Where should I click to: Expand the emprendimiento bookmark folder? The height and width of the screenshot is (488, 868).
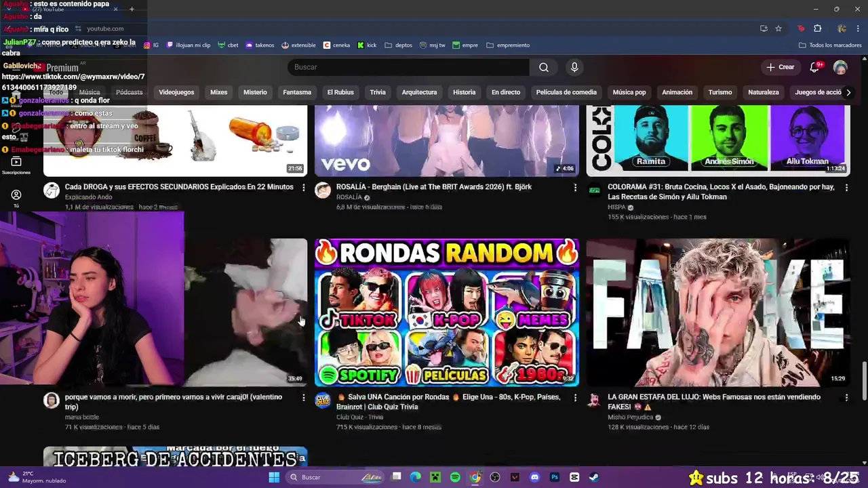[x=508, y=45]
